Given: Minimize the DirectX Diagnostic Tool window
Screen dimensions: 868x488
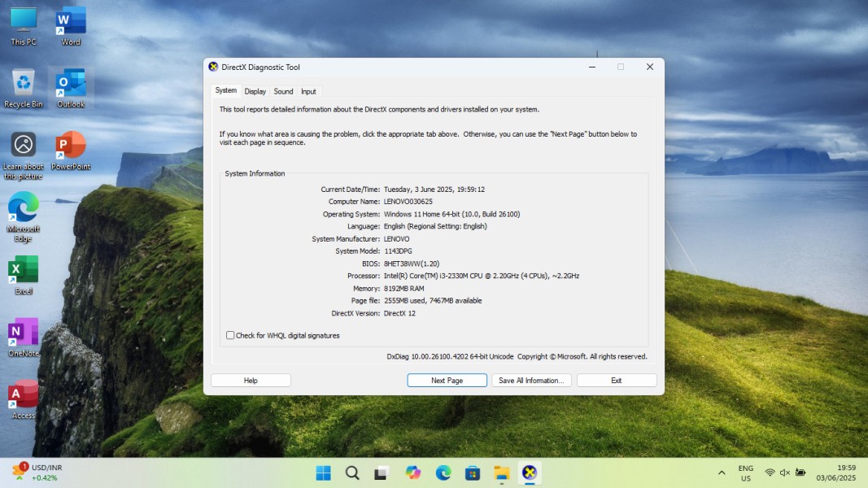Looking at the screenshot, I should pos(592,67).
